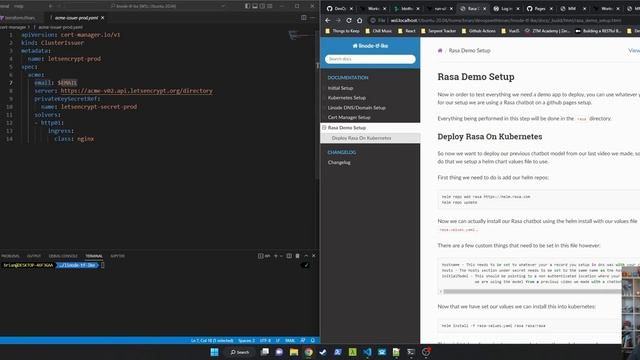Viewport: 640px width, 360px height.
Task: Collapse the Rasa Demo Setup sidebar entry
Action: pyautogui.click(x=324, y=128)
